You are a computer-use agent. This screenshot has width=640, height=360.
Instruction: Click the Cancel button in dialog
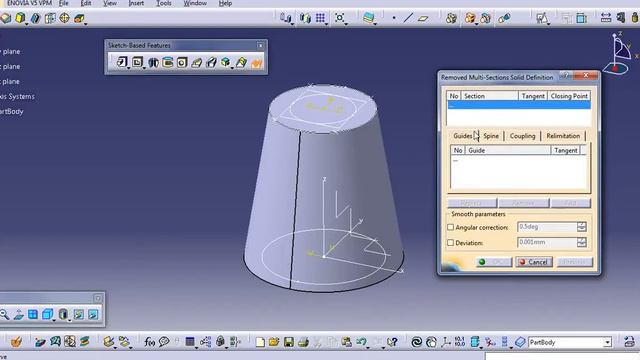tap(534, 262)
